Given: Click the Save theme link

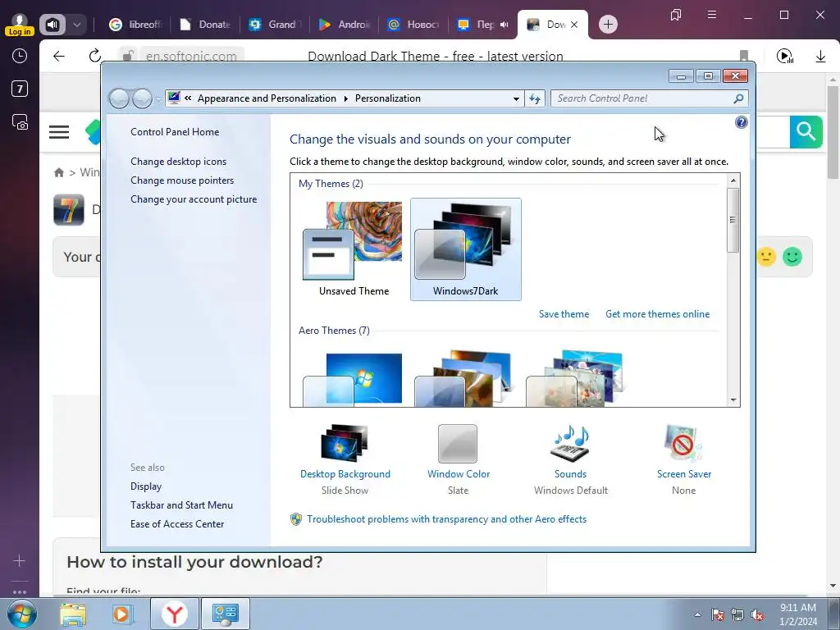Looking at the screenshot, I should [x=564, y=314].
